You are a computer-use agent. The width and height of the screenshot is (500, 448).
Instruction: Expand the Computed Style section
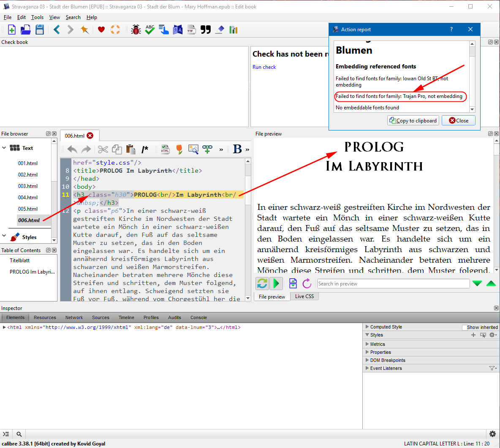coord(367,327)
